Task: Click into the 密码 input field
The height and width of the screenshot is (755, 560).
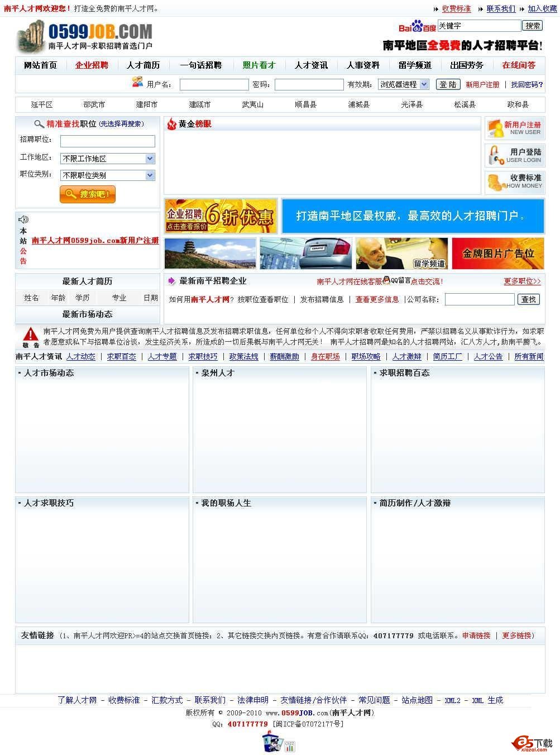Action: point(309,84)
